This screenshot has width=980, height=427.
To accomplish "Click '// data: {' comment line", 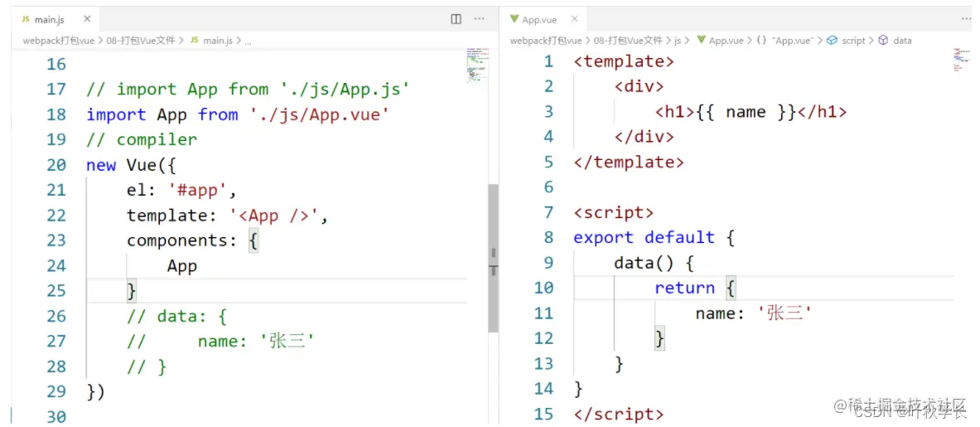I will point(177,317).
